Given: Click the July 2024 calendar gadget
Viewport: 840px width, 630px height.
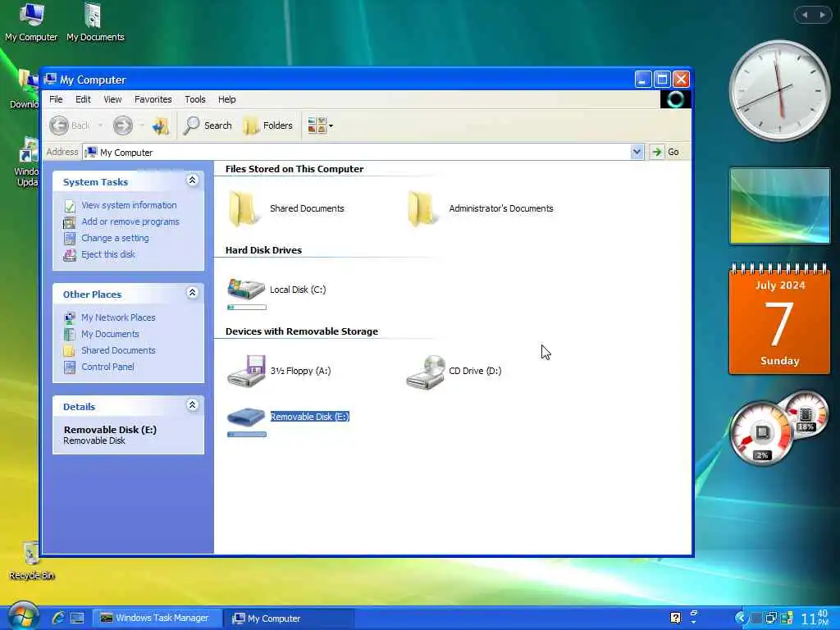Looking at the screenshot, I should click(779, 319).
